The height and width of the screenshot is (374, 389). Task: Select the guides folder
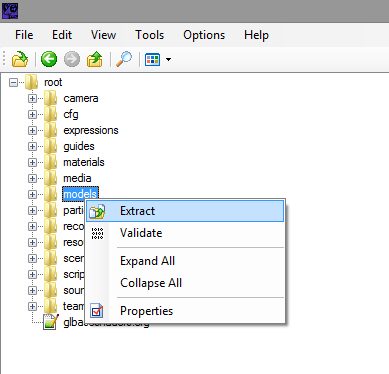click(79, 146)
